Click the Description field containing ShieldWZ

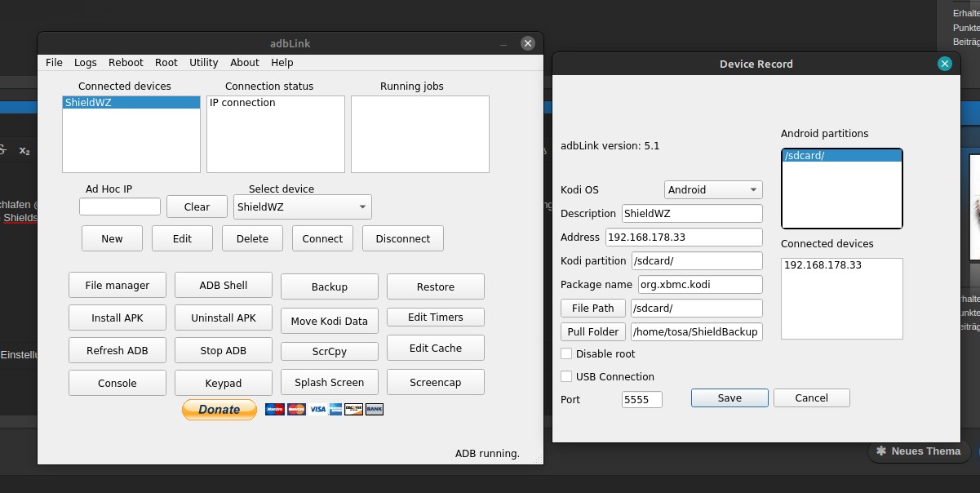pyautogui.click(x=692, y=214)
